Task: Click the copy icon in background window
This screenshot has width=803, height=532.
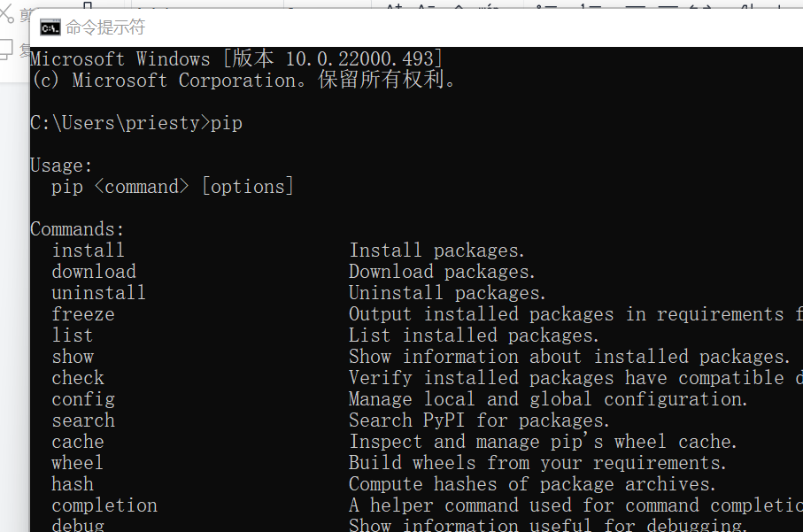Action: [x=5, y=50]
